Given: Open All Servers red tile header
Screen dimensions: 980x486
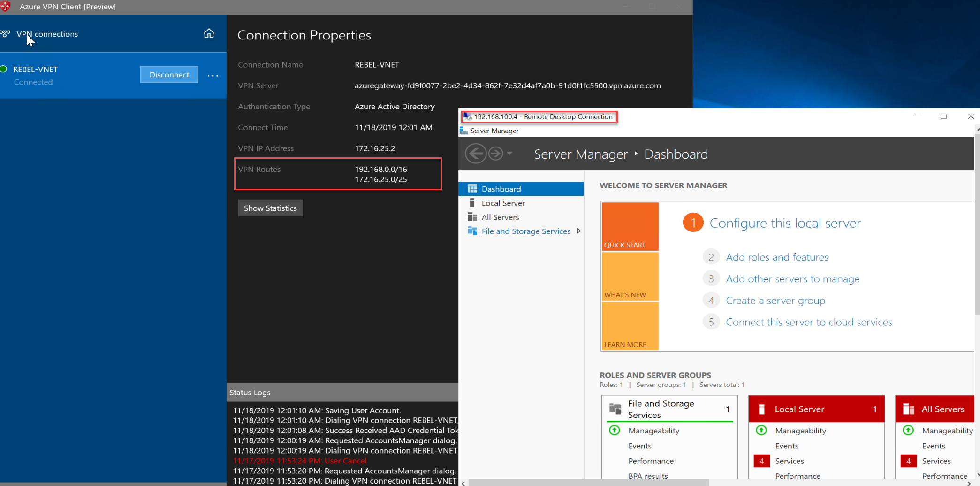Looking at the screenshot, I should pos(934,409).
